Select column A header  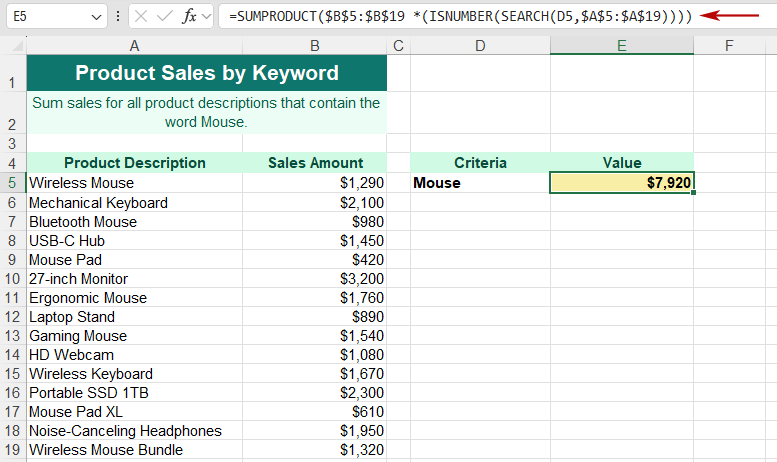134,46
